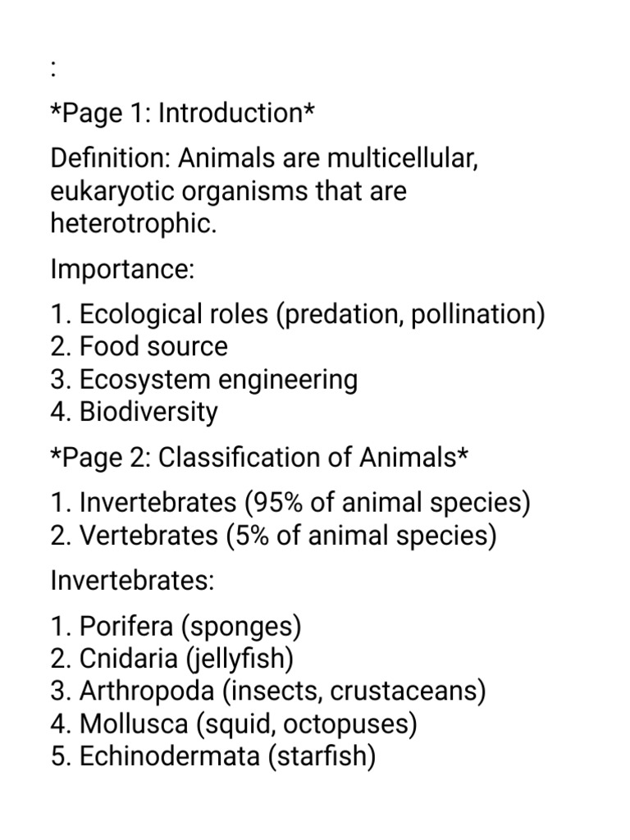Viewport: 630px width, 840px height.
Task: Click the 'Importance:' label
Action: tap(122, 269)
